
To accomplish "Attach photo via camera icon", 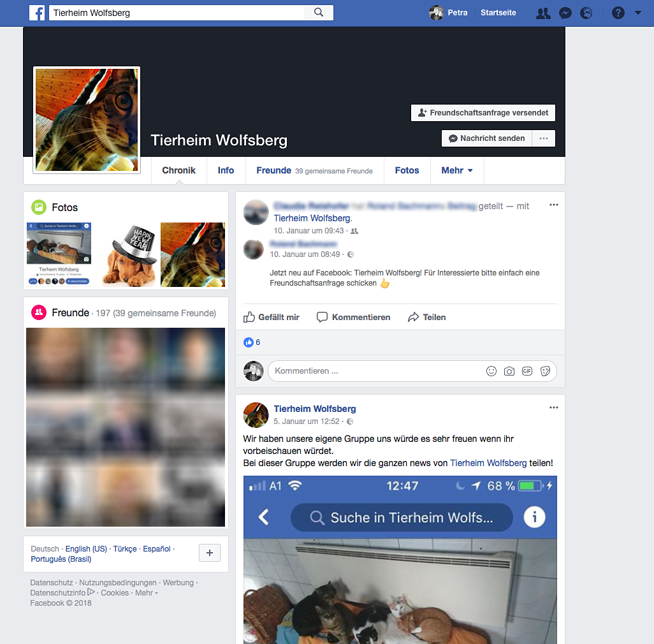I will (x=509, y=371).
